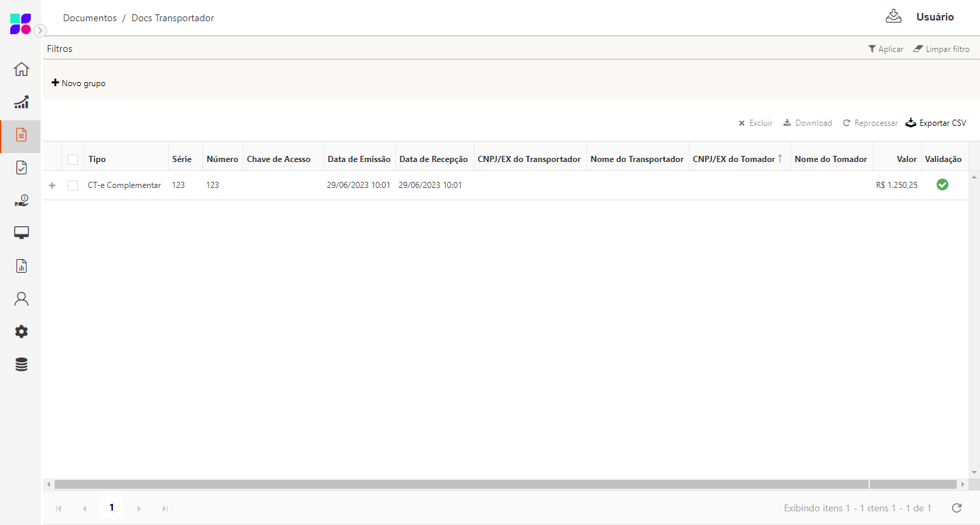Click the refresh icon in pagination bar

[x=957, y=508]
